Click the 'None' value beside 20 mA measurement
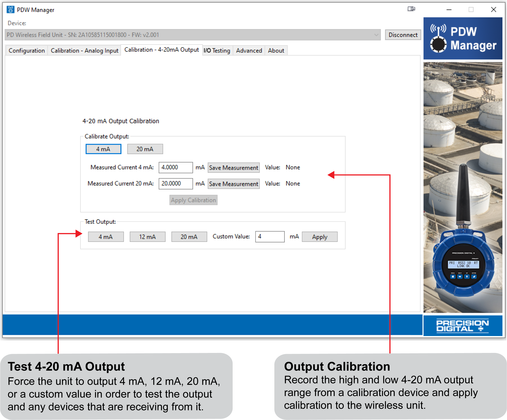This screenshot has height=420, width=507. [293, 183]
